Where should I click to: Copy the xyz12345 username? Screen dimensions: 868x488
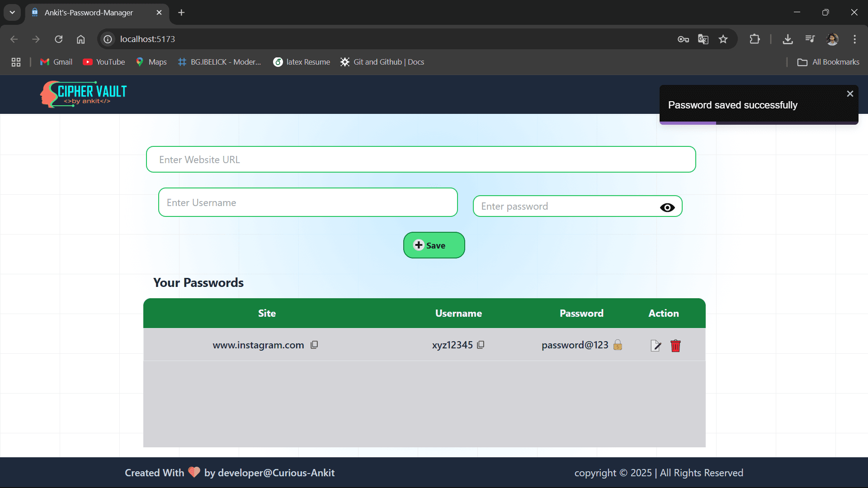tap(481, 345)
